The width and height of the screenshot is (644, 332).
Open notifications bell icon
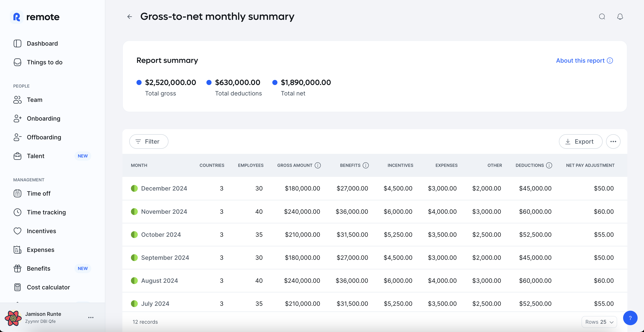point(620,17)
